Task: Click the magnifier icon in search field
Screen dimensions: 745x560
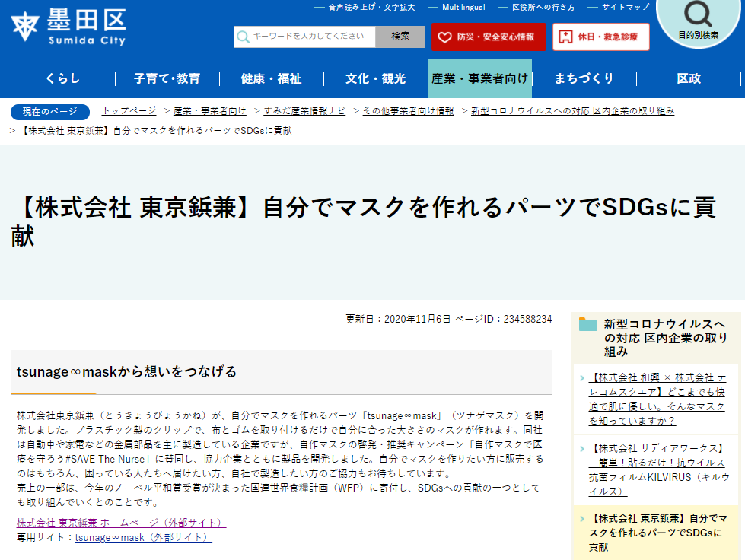Action: tap(243, 37)
